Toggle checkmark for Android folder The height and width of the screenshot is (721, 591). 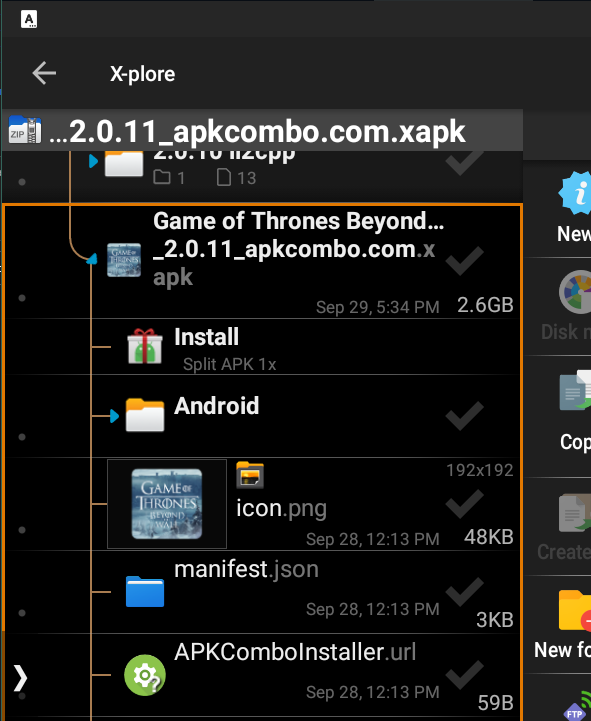tap(465, 416)
